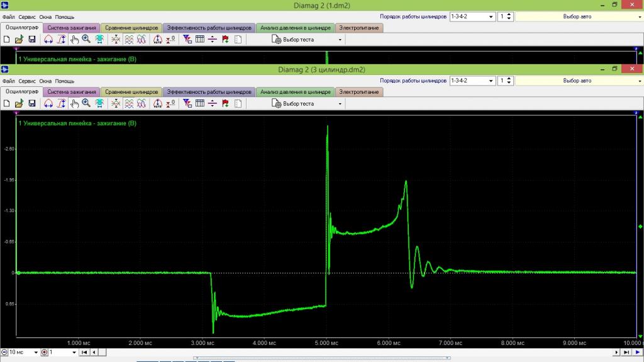Switch to Анализ давления в цилиндре tab, 3 цилиндр window
The height and width of the screenshot is (362, 644).
[x=296, y=92]
